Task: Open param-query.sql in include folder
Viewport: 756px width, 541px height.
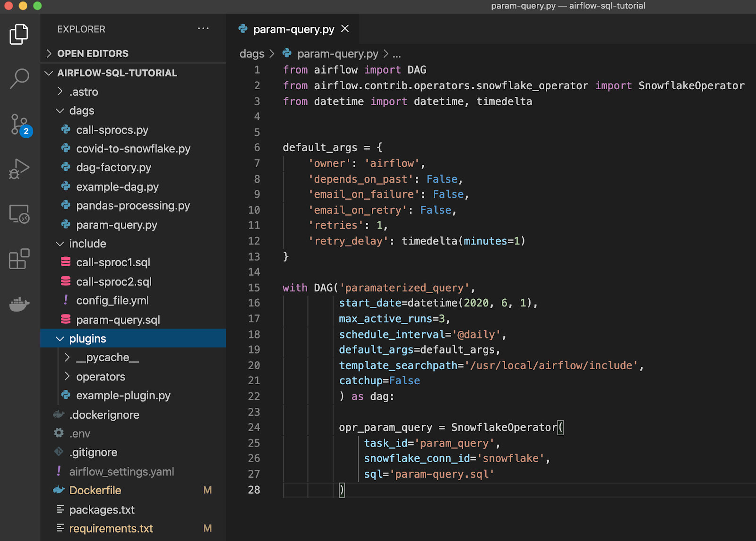Action: coord(118,320)
